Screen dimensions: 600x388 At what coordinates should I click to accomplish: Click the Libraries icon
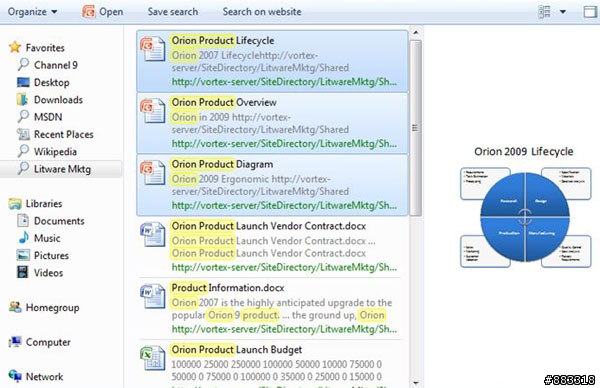(x=15, y=203)
